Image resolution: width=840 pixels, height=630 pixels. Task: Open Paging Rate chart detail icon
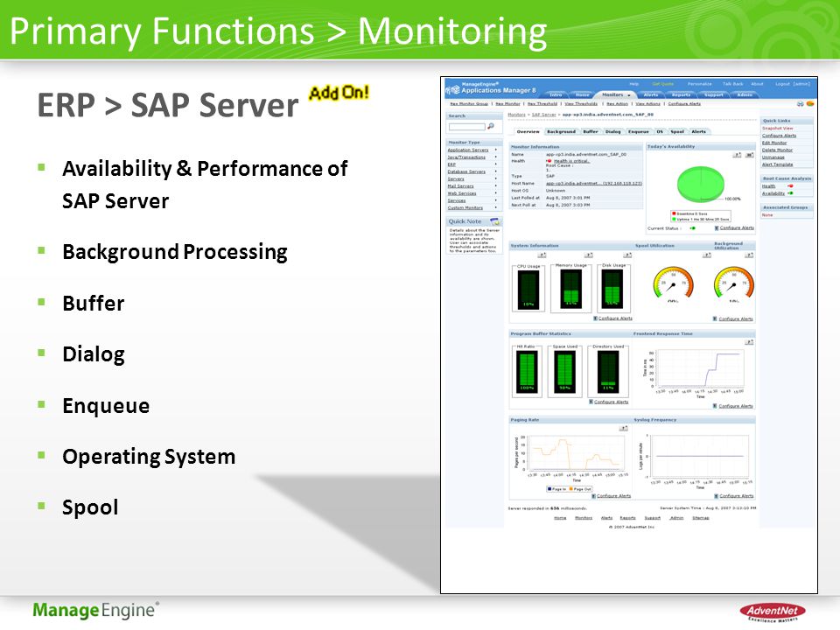point(623,428)
